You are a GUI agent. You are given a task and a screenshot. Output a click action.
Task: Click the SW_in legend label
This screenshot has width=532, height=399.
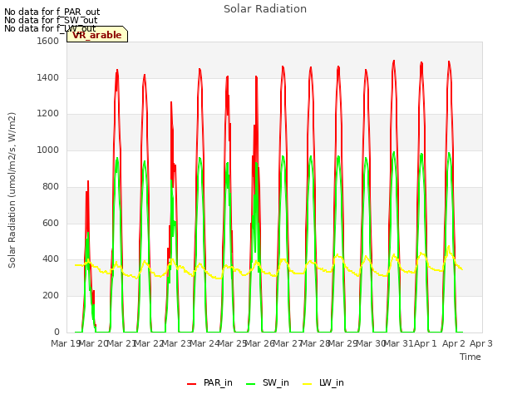coord(275,382)
